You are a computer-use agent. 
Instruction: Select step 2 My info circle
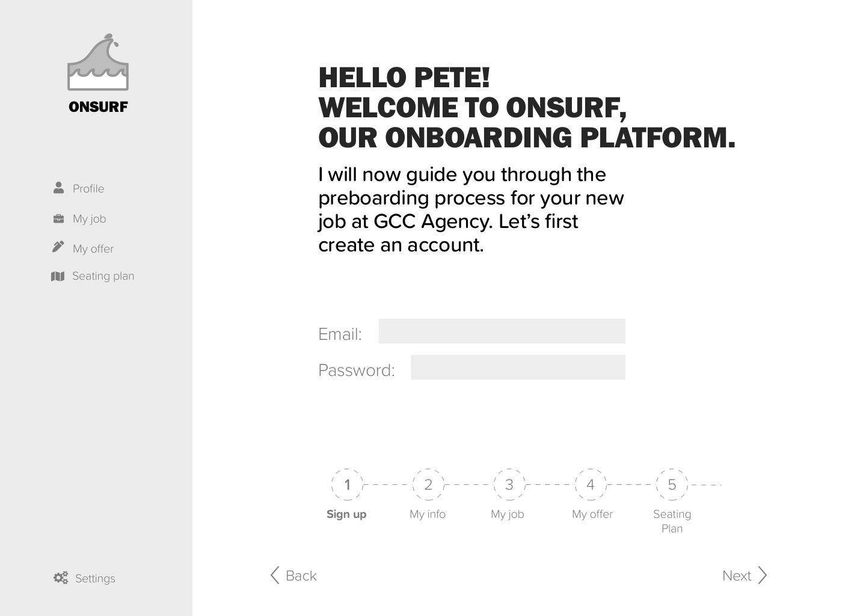coord(428,484)
